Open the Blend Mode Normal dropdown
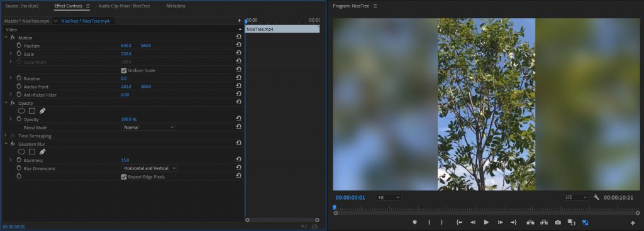Viewport: 644px width, 231px height. point(148,127)
